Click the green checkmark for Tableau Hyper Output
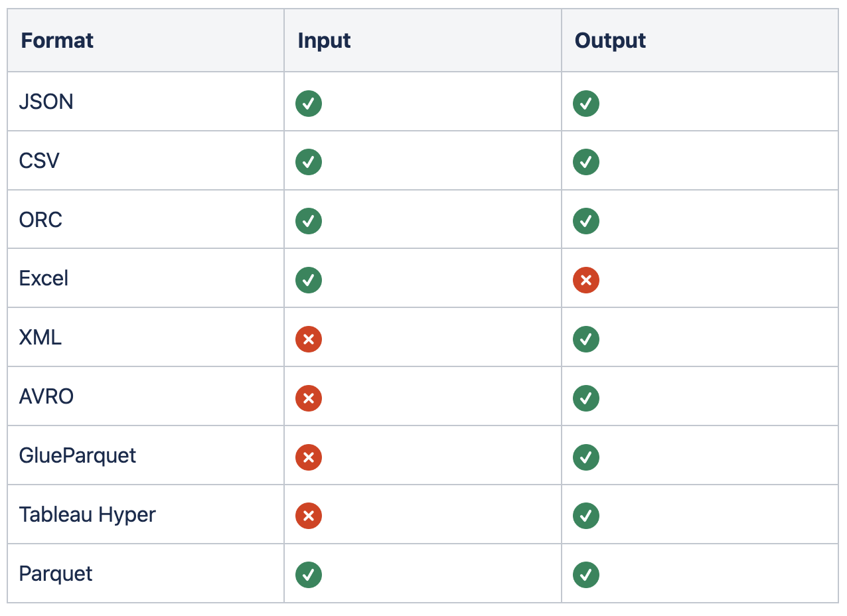The width and height of the screenshot is (847, 616). tap(586, 516)
